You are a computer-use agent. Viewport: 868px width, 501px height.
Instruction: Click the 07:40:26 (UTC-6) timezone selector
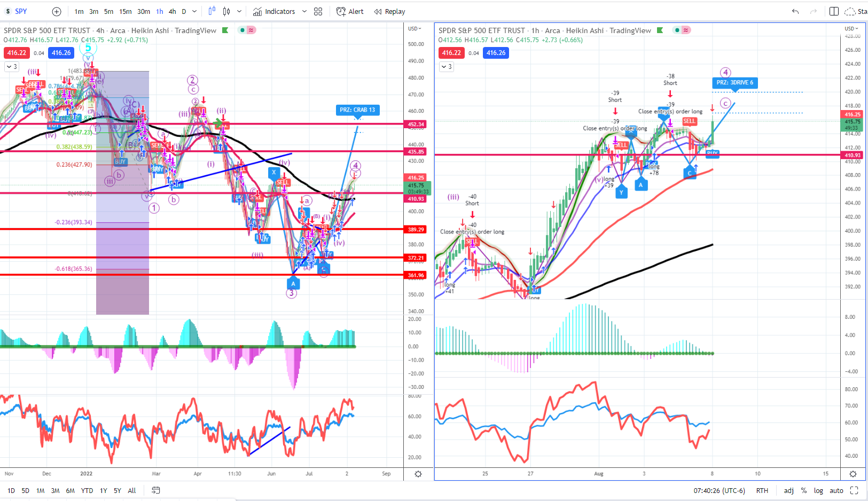pos(719,490)
